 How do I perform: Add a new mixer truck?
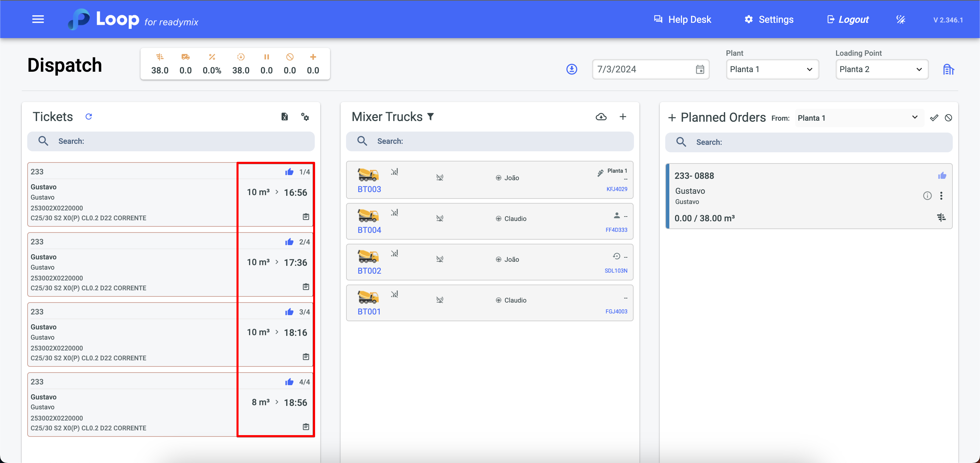[623, 117]
